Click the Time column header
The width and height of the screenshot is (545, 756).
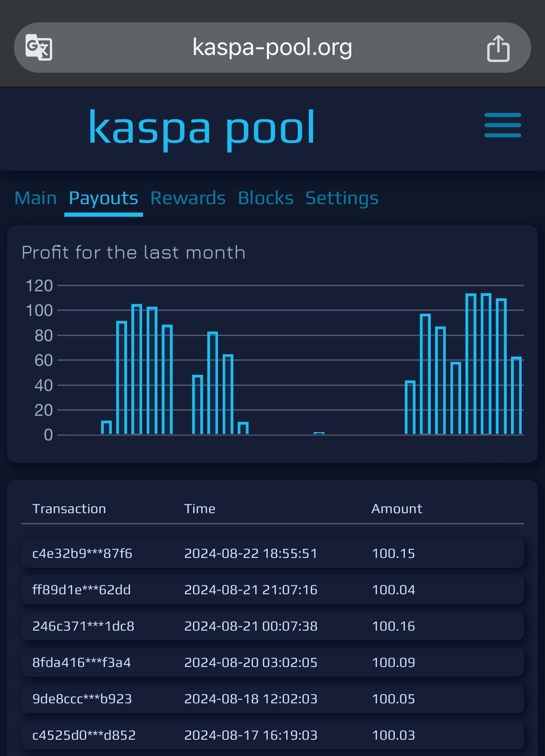(x=200, y=509)
